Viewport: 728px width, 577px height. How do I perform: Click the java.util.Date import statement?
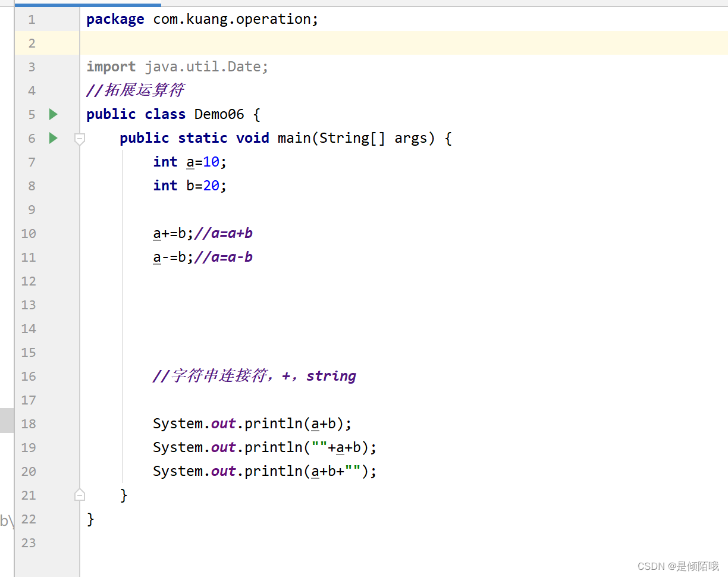178,67
